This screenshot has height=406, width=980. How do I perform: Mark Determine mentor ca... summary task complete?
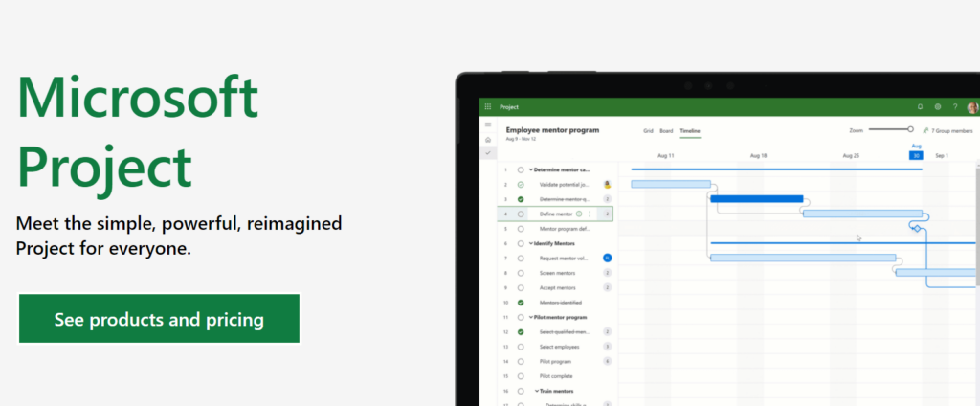[x=521, y=169]
